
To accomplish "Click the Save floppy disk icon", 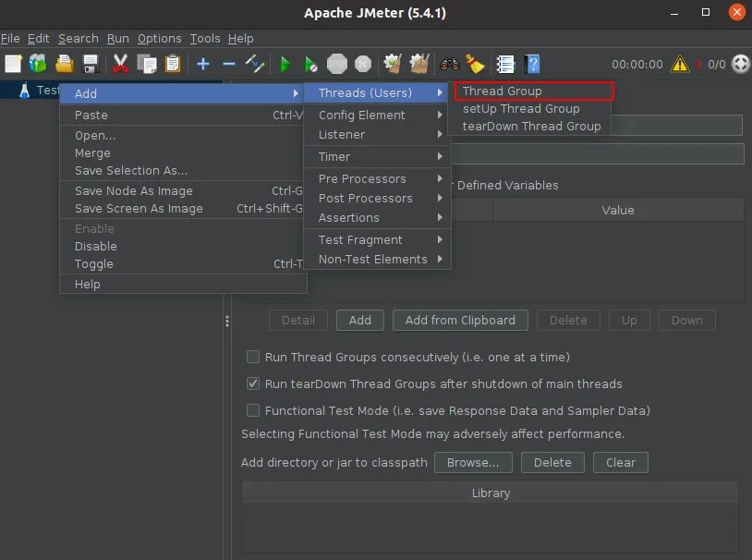I will click(91, 64).
